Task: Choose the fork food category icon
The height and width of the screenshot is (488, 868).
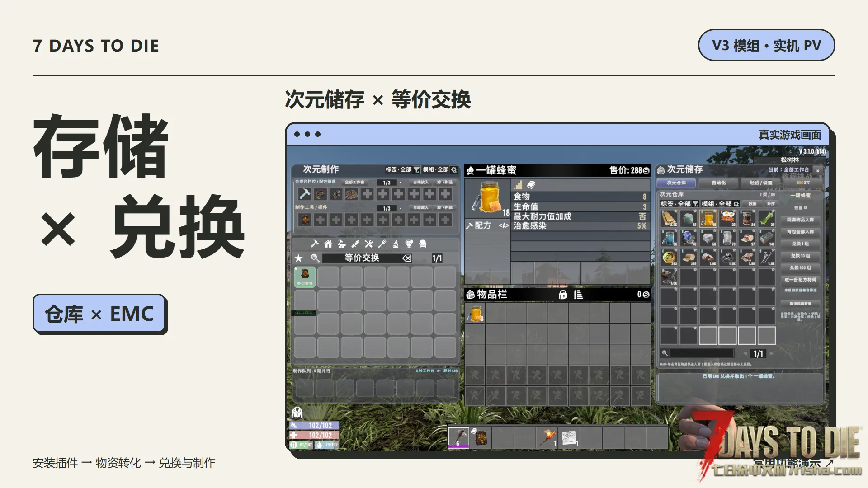Action: [382, 244]
